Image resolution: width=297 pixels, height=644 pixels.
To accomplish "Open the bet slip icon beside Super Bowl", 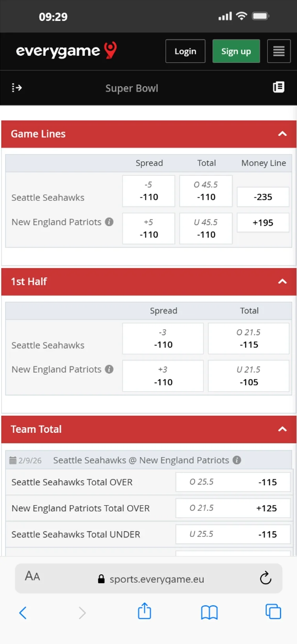I will tap(279, 87).
